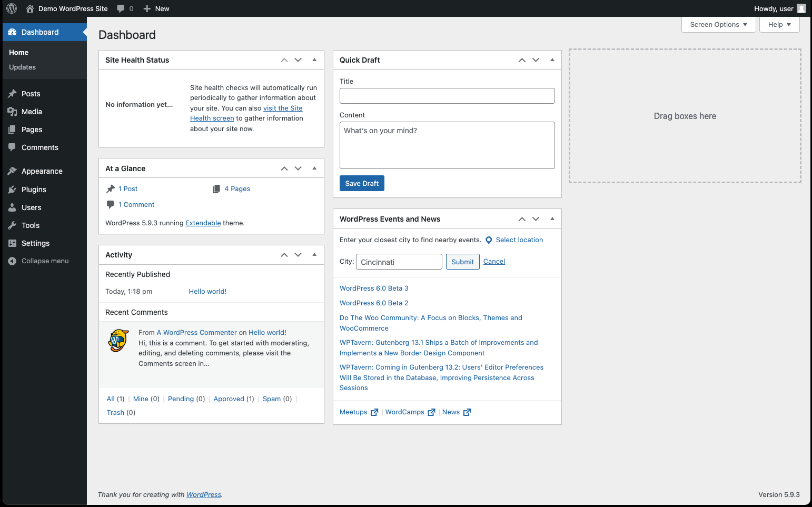Toggle the Site Health Status panel
This screenshot has width=812, height=507.
(314, 60)
